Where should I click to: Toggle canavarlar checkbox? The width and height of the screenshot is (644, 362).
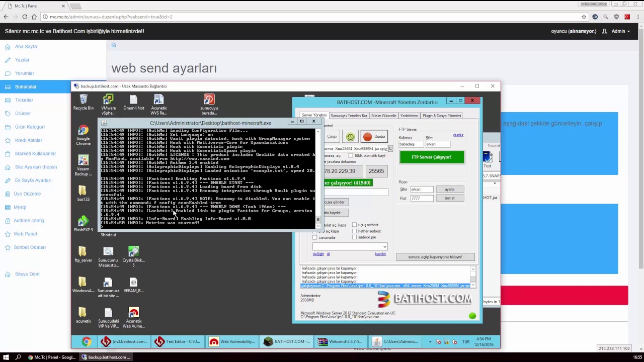pos(315,237)
